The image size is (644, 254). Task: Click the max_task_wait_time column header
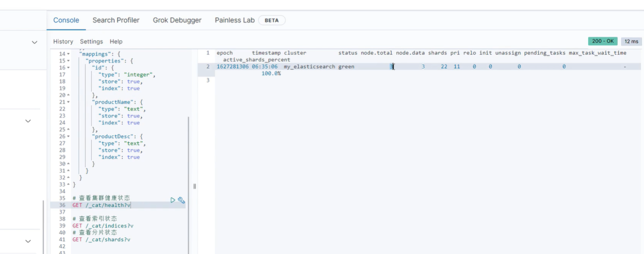pyautogui.click(x=597, y=53)
